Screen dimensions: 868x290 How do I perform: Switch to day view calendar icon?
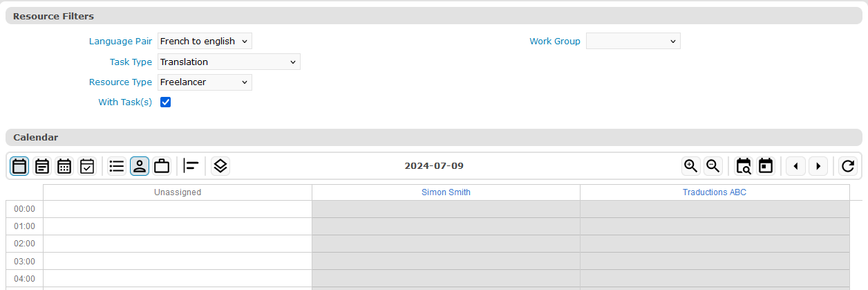tap(20, 166)
